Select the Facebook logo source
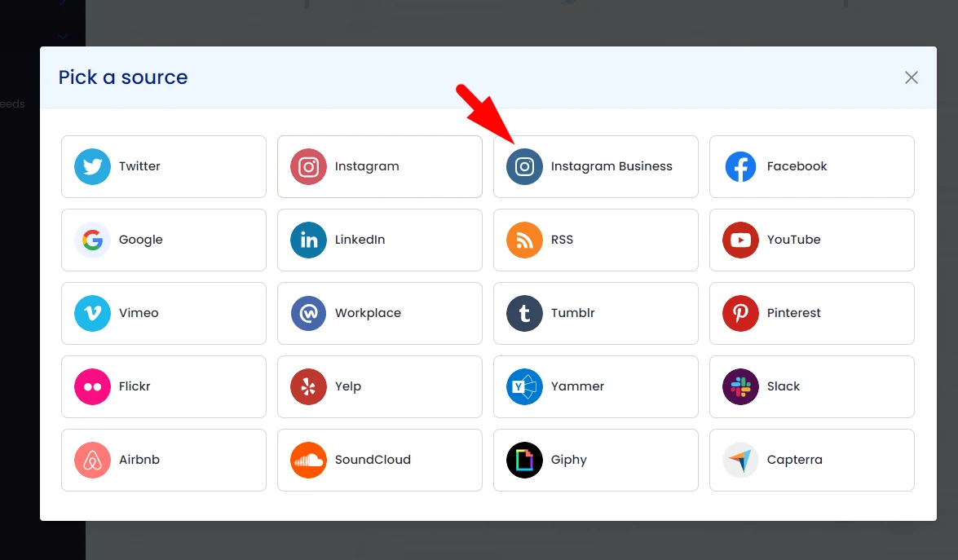The image size is (958, 560). [740, 167]
